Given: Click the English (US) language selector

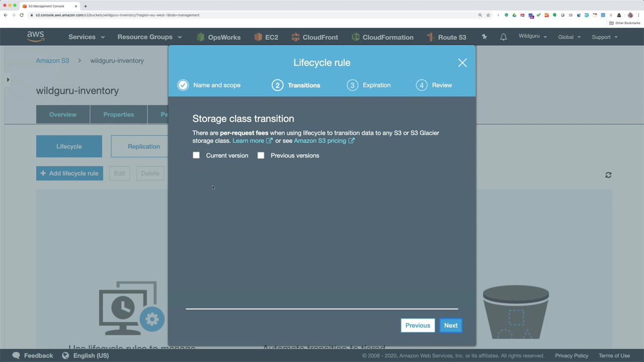Looking at the screenshot, I should pos(91,355).
